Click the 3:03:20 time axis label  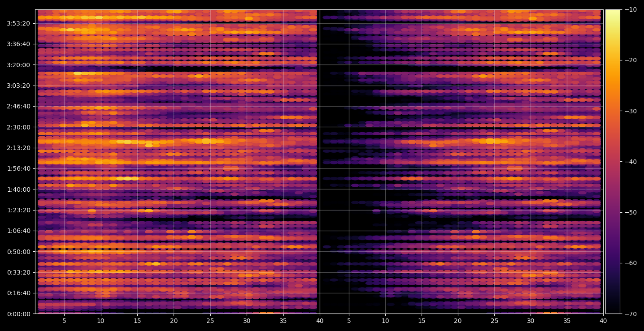(18, 86)
